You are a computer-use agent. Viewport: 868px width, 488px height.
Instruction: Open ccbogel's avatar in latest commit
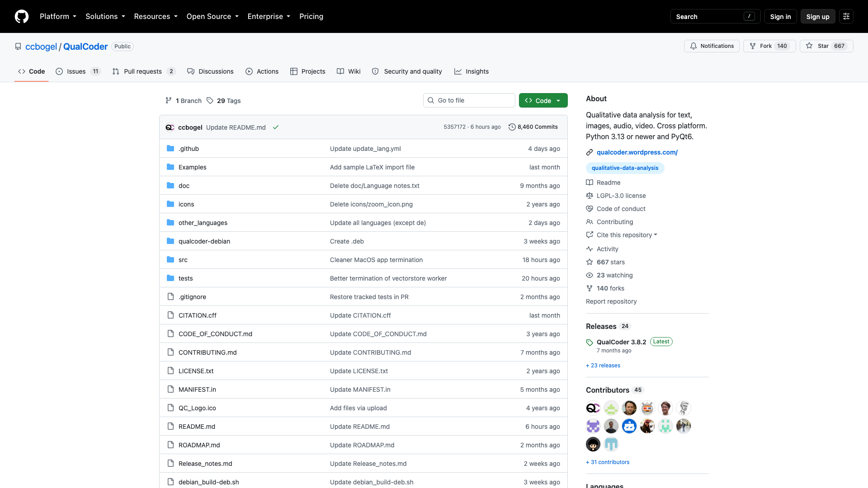coord(170,127)
